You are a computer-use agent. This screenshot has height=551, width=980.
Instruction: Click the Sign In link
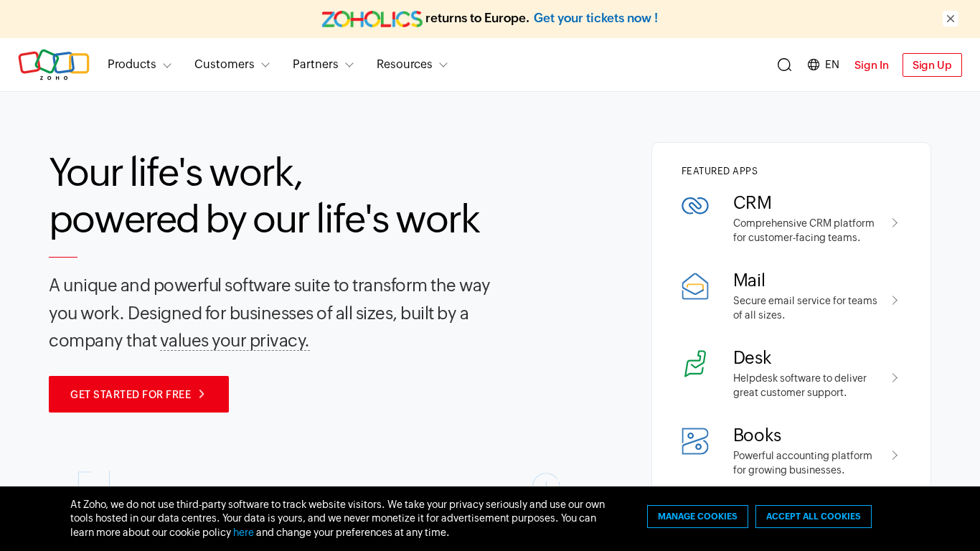871,65
